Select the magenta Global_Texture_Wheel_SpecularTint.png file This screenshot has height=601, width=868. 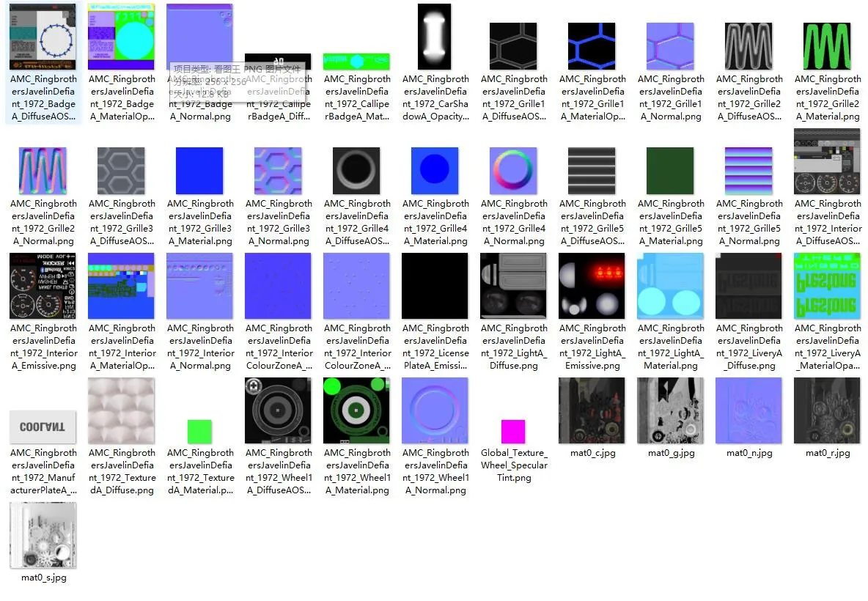(513, 432)
